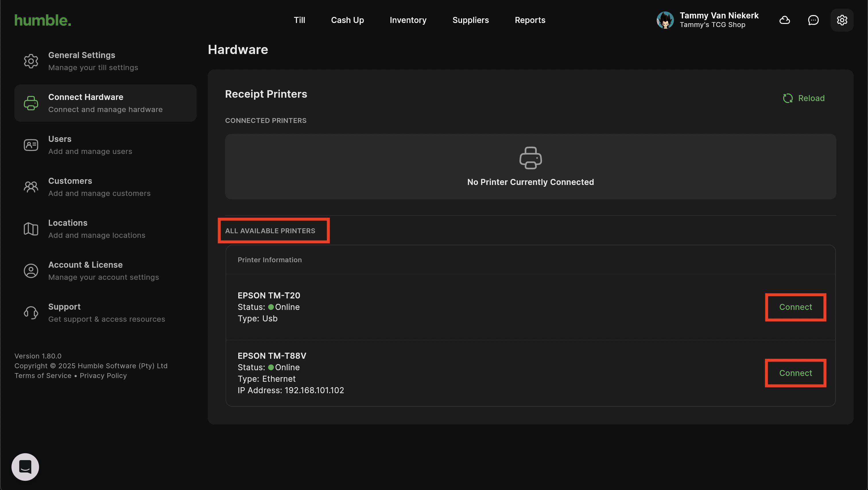The image size is (868, 490).
Task: Switch to the Till tab
Action: [x=299, y=20]
